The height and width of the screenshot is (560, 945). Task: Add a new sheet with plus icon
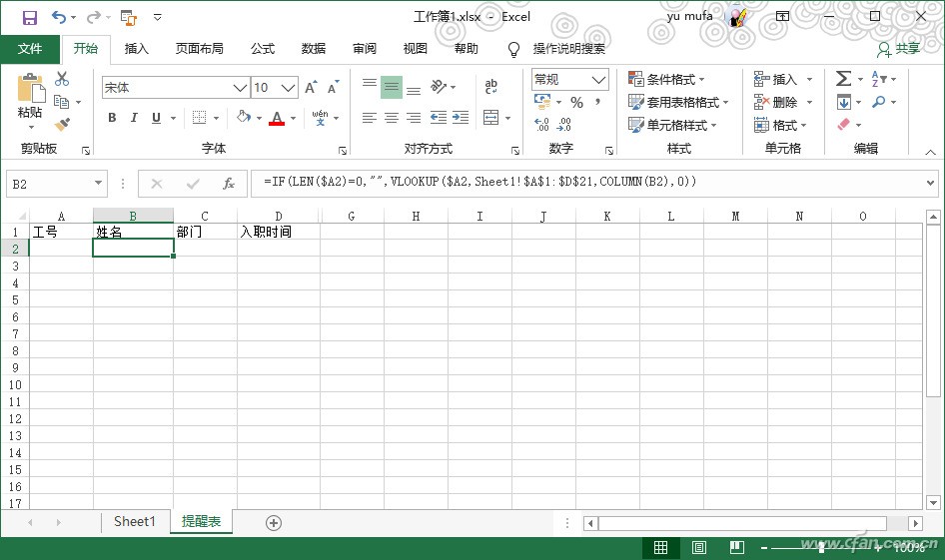point(274,522)
